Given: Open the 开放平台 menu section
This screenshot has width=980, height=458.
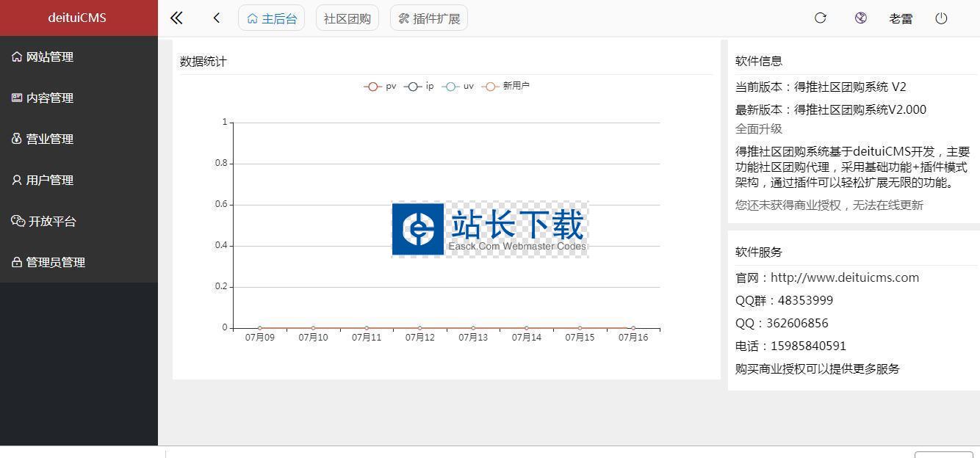Looking at the screenshot, I should 51,222.
